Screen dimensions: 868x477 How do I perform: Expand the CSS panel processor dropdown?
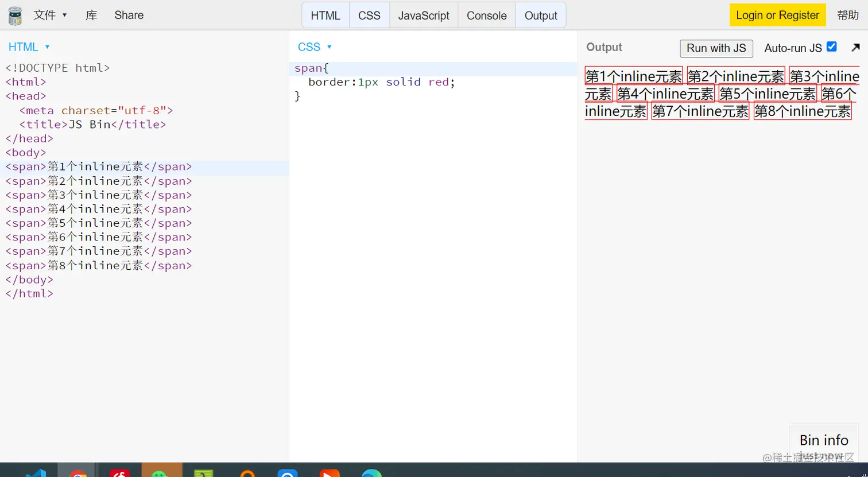pos(315,47)
